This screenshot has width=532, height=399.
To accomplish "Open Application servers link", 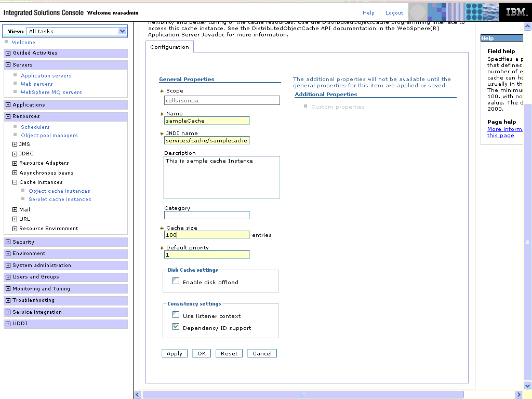I will click(46, 76).
